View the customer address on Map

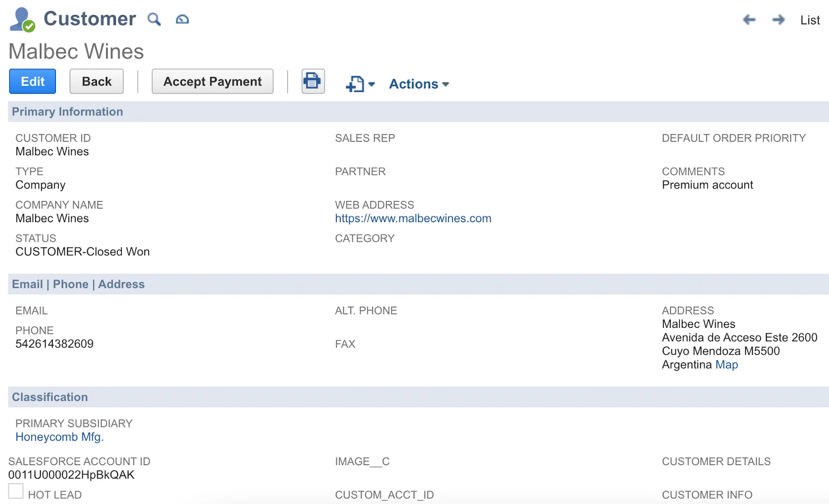[726, 364]
